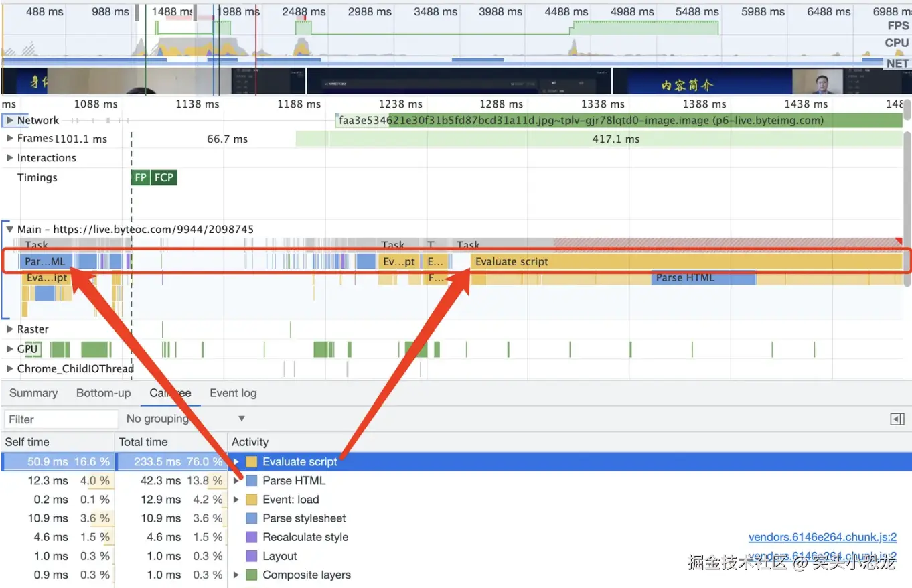Click the network request faa3e534621e jpg bar
This screenshot has width=912, height=588.
[x=619, y=121]
